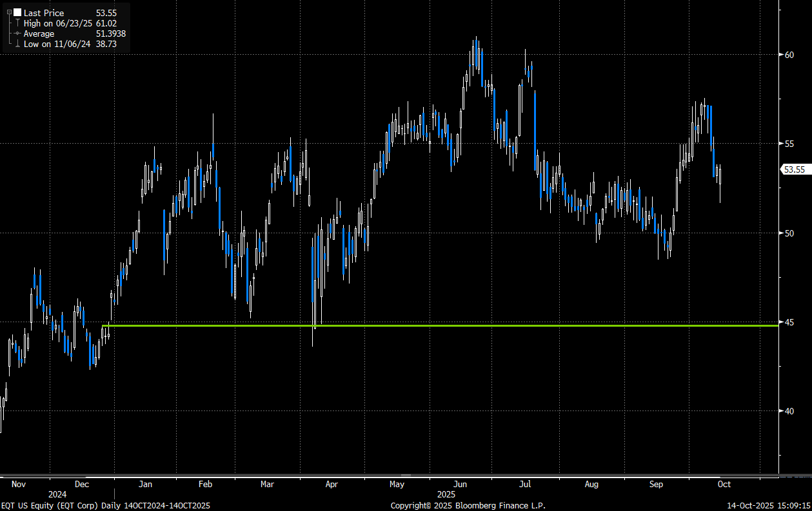Select the 'Average' legend label
Screen dimensions: 812x511
pyautogui.click(x=39, y=34)
